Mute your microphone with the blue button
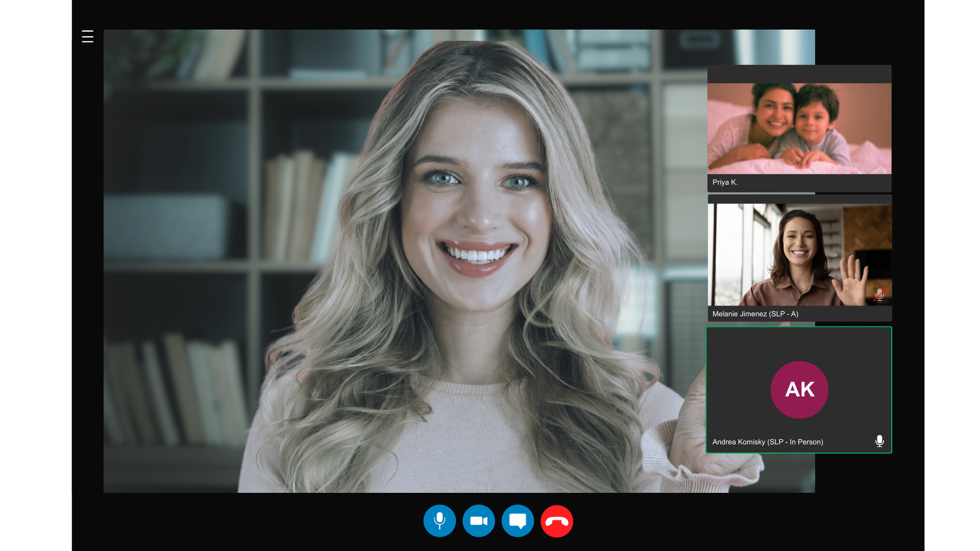The image size is (980, 551). [x=439, y=521]
